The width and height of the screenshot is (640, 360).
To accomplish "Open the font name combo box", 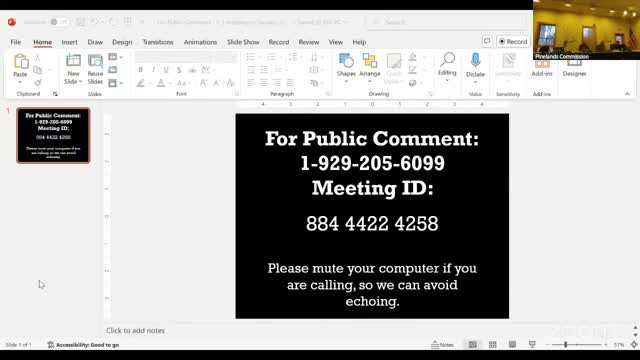I will coord(173,58).
